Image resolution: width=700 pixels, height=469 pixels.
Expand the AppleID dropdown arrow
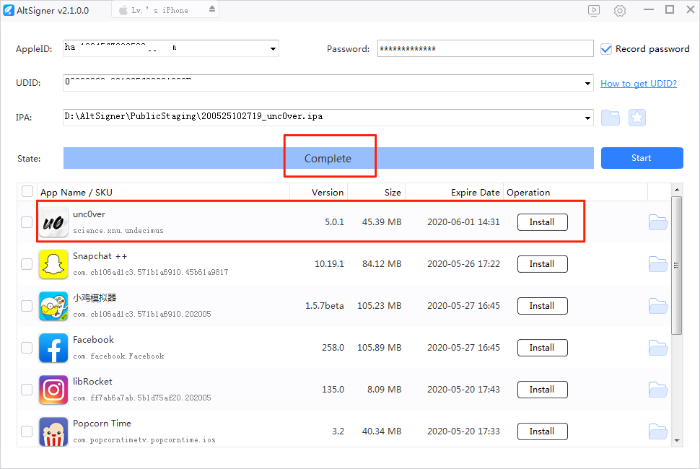tap(273, 49)
